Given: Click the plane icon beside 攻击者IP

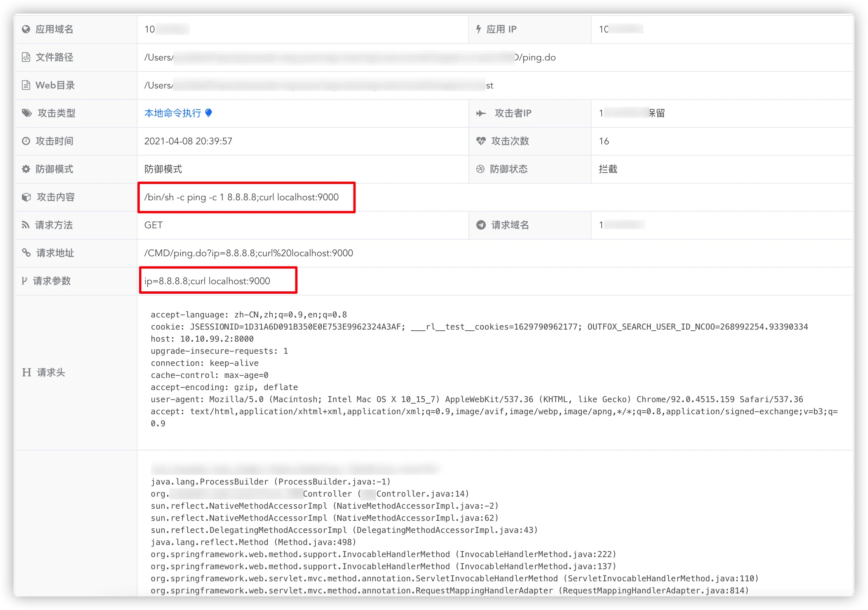Looking at the screenshot, I should (x=481, y=113).
